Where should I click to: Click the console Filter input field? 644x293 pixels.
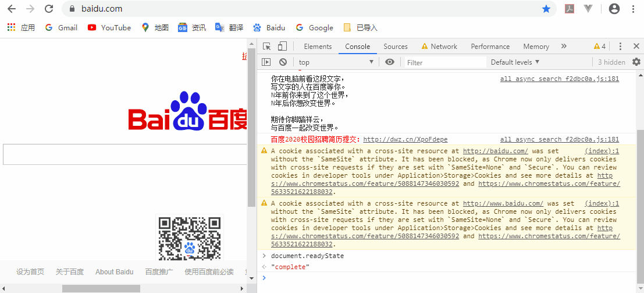coord(445,62)
